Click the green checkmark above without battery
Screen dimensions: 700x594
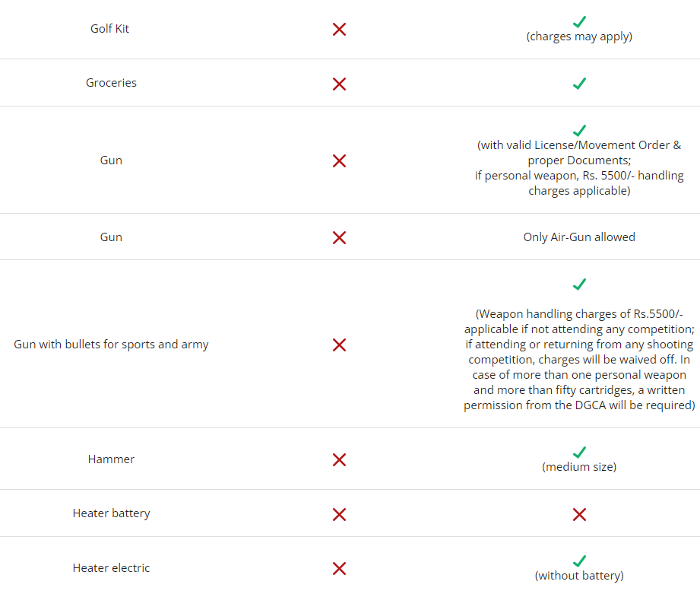coord(579,561)
